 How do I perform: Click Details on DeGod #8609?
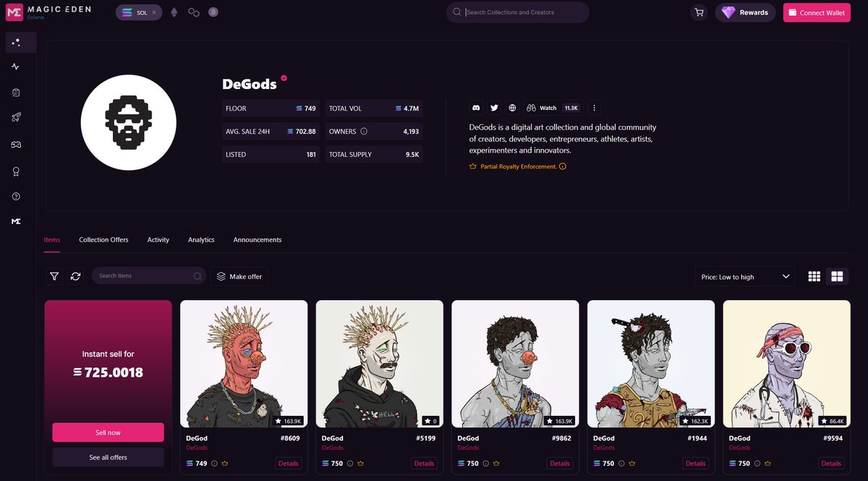coord(289,464)
